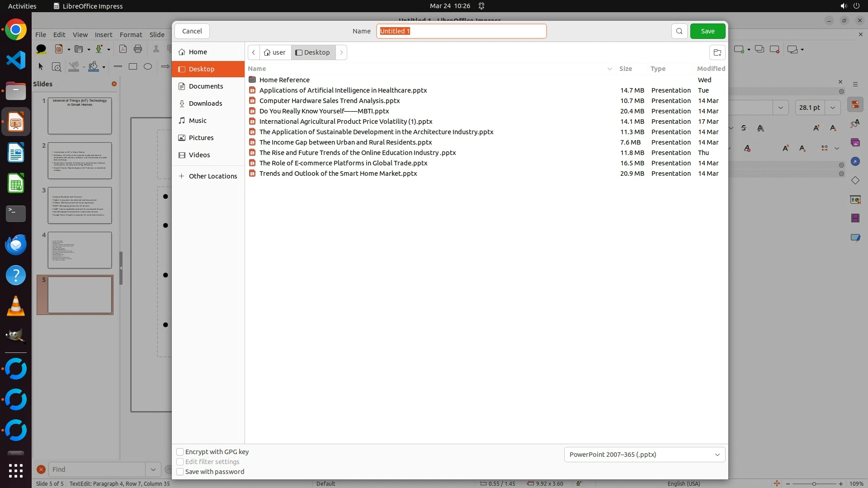Select Documents in the places sidebar

(206, 86)
